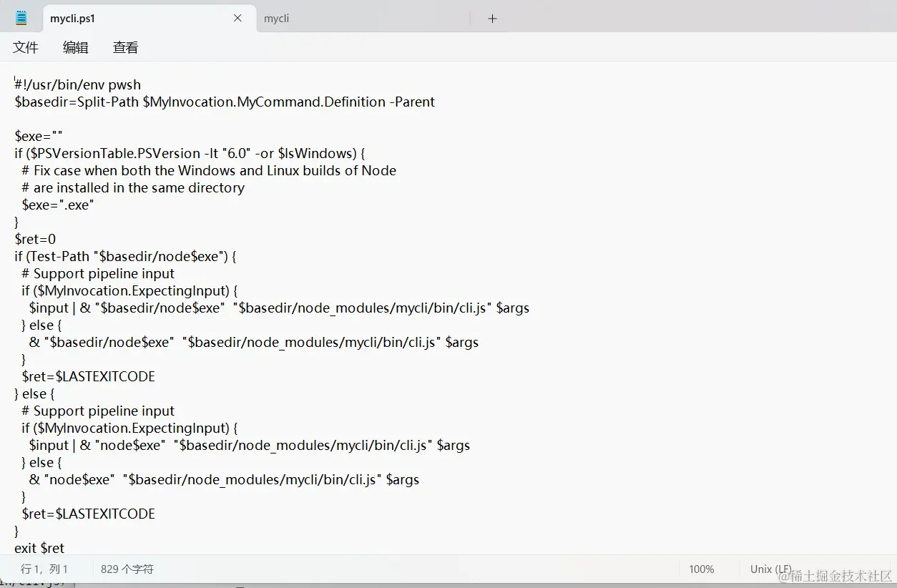Open the 编辑 menu
This screenshot has height=588, width=897.
click(76, 48)
